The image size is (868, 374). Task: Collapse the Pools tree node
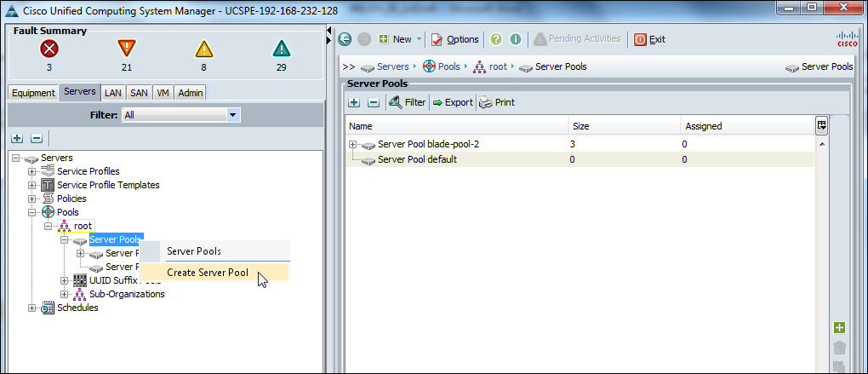coord(31,212)
